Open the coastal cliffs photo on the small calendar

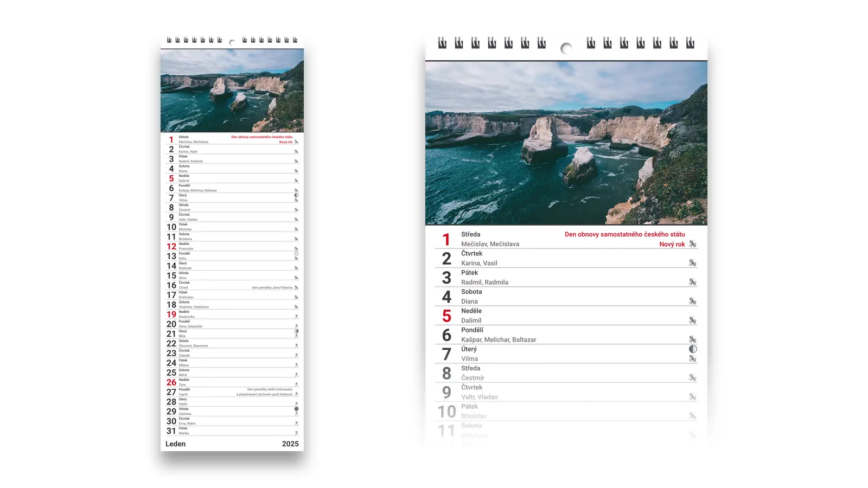[x=232, y=91]
